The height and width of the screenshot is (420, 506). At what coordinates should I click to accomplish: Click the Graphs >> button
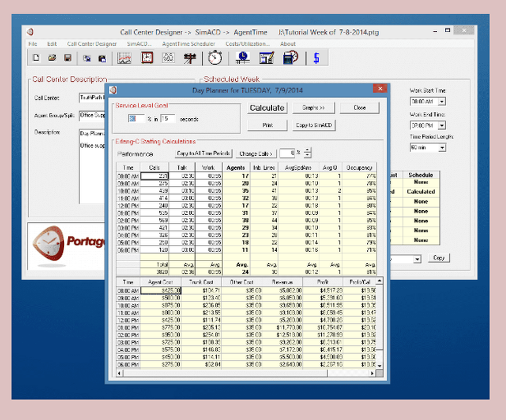[x=313, y=108]
